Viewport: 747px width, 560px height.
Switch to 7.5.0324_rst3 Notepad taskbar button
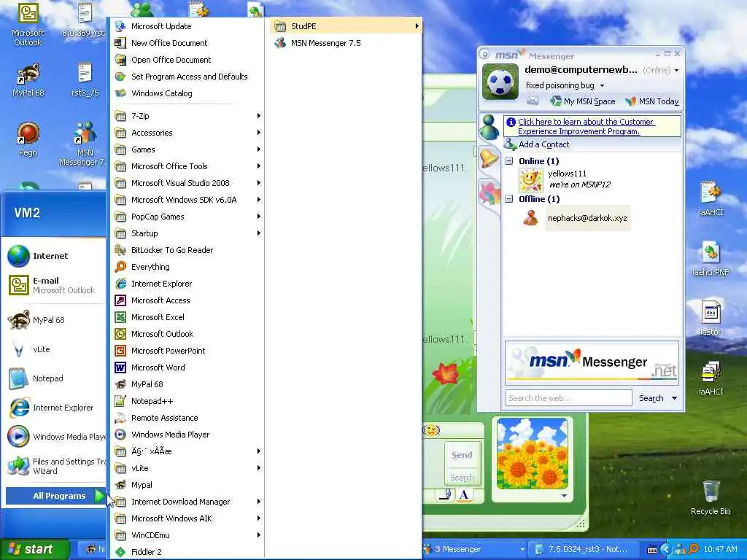pos(586,549)
